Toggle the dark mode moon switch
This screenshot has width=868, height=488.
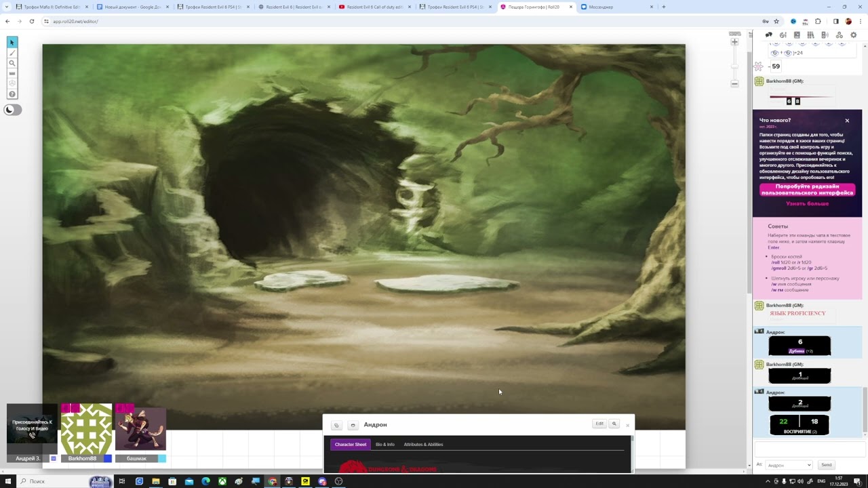click(13, 110)
